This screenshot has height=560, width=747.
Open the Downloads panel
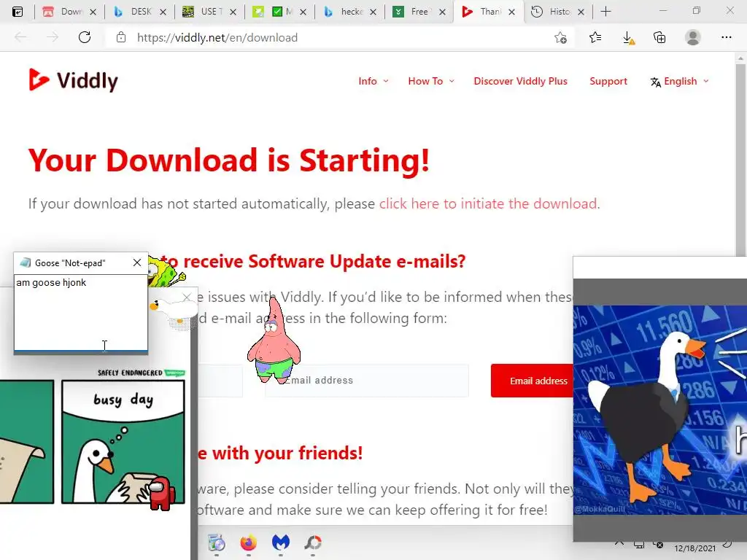628,38
